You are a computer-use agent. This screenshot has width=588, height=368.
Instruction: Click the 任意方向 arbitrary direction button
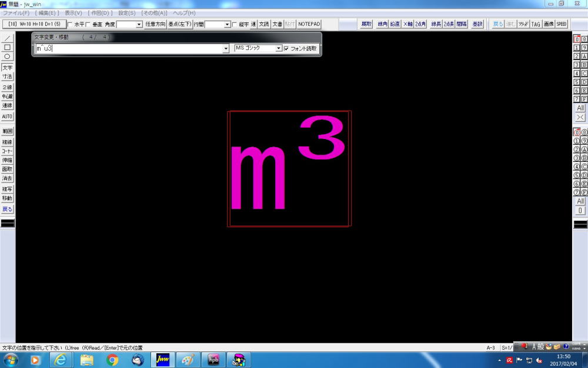155,24
